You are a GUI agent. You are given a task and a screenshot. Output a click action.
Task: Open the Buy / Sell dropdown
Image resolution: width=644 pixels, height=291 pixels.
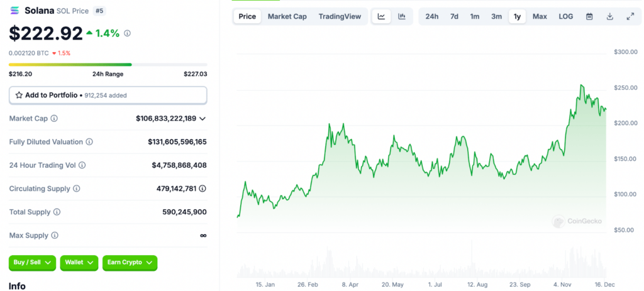[32, 263]
